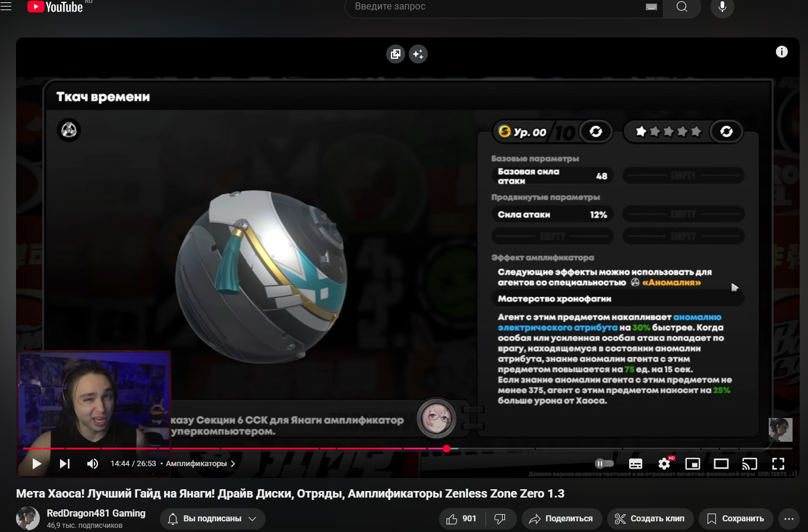Click the "Создать клип" button
Viewport: 808px width, 532px height.
click(650, 518)
